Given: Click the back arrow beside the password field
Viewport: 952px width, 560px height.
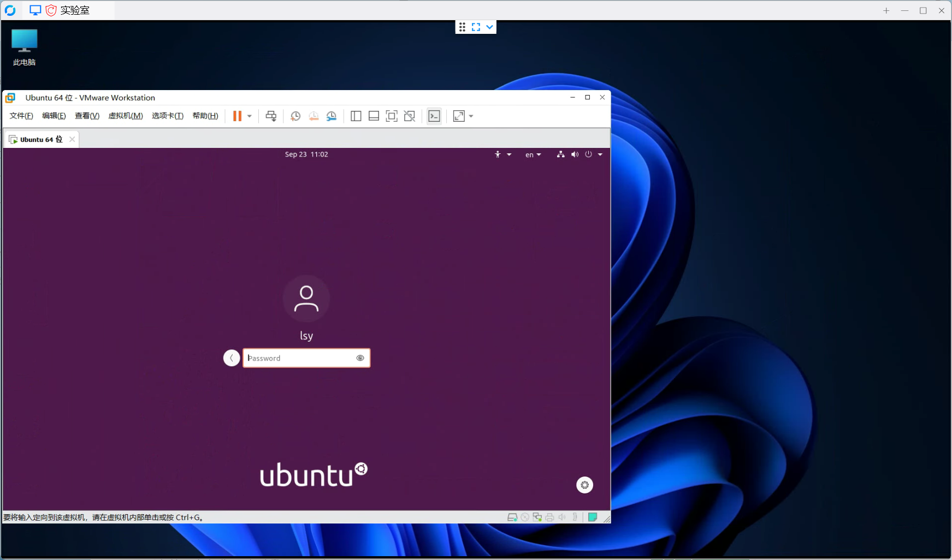Looking at the screenshot, I should pos(232,358).
